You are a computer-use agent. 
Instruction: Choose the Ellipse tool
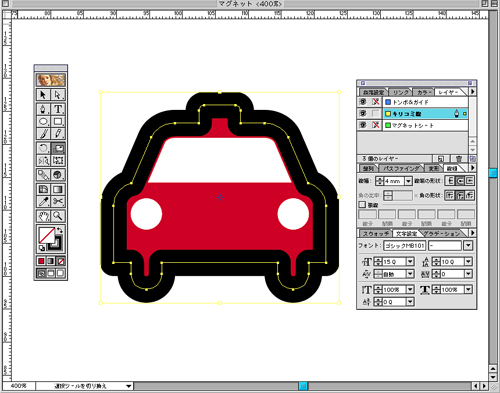[43, 121]
